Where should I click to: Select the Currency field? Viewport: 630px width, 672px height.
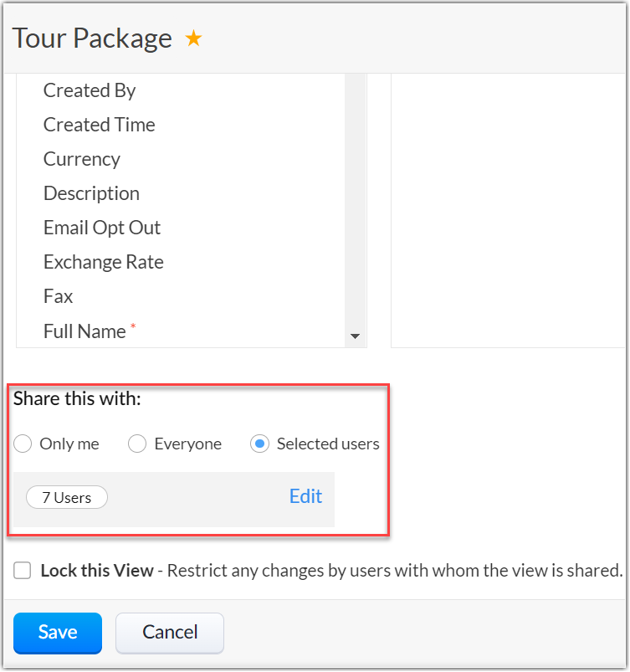[x=82, y=159]
